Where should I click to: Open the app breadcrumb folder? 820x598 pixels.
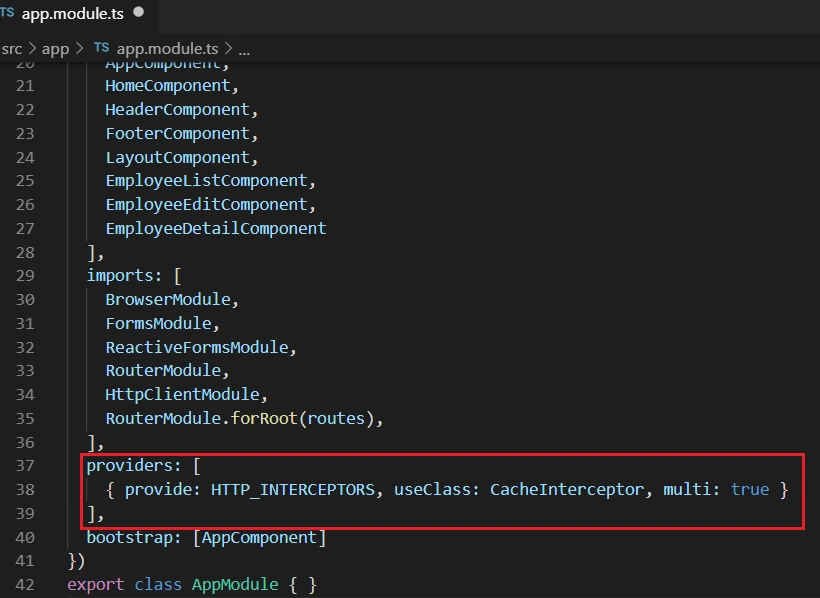click(x=55, y=49)
